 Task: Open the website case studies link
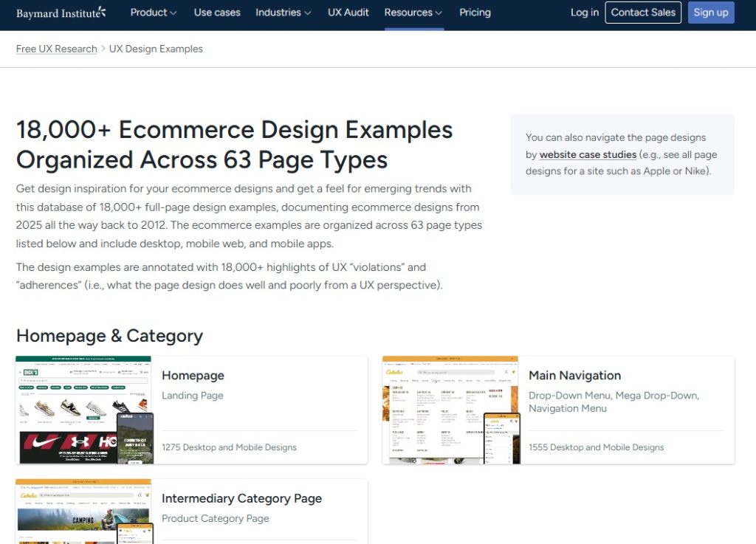pyautogui.click(x=588, y=154)
